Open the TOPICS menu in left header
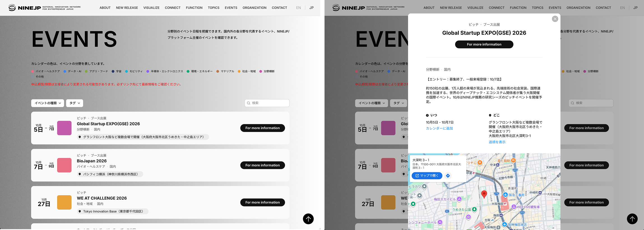 [214, 8]
